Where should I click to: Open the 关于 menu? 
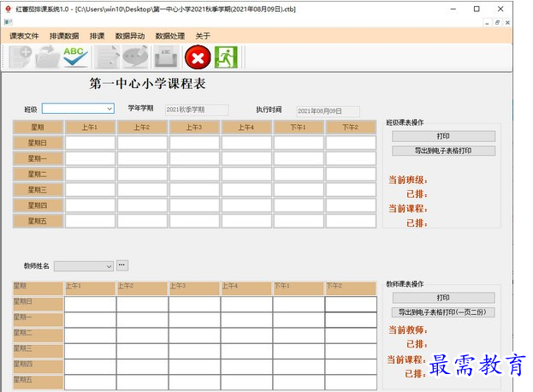pyautogui.click(x=203, y=36)
